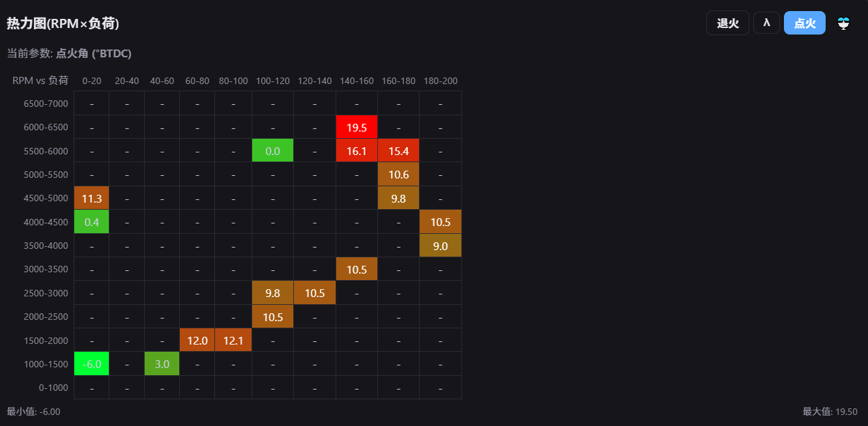This screenshot has width=868, height=426.
Task: Click the 9.0 heatmap cell
Action: (441, 246)
